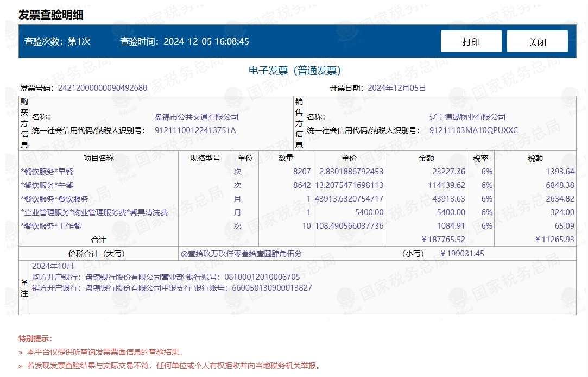Select the sum ¥199031.45
Viewport: 588px width, 377px height.
(462, 254)
